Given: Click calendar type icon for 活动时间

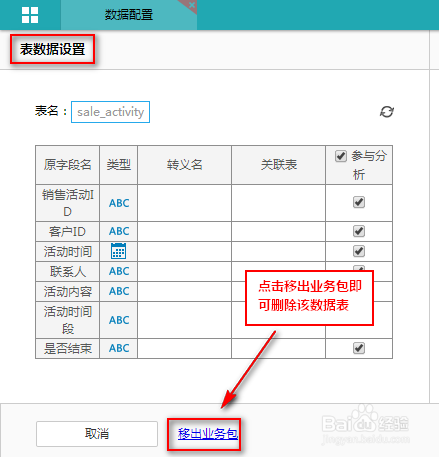Looking at the screenshot, I should [118, 251].
